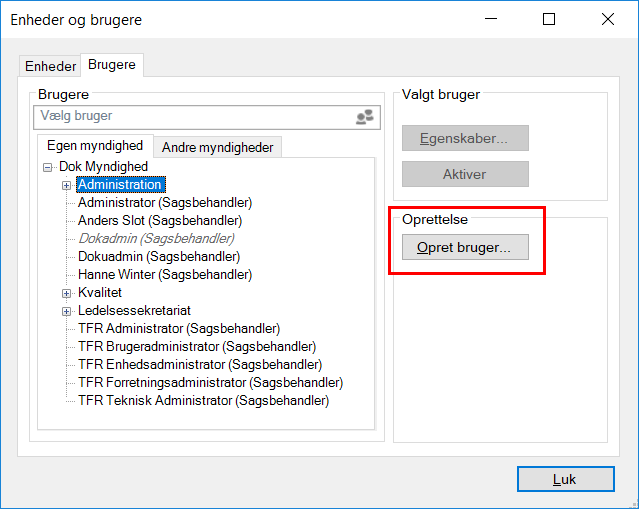The image size is (639, 509).
Task: Maximize the Enheder og brugere window
Action: click(x=549, y=19)
